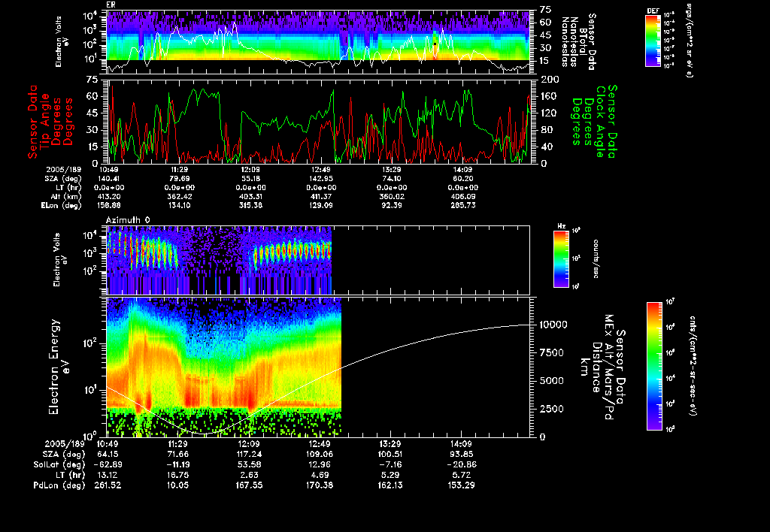The height and width of the screenshot is (532, 770).
Task: Select 13:29 tick below the Electron Energy plot
Action: pos(390,444)
